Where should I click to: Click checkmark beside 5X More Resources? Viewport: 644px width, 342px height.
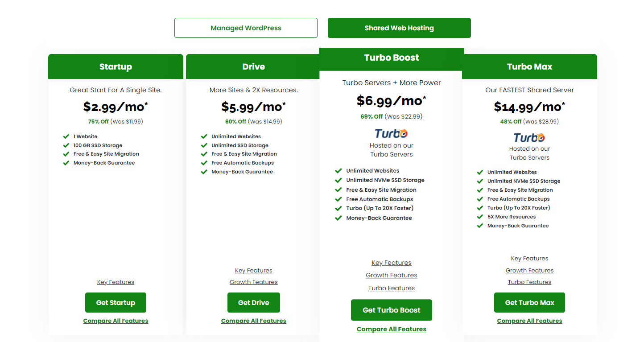480,217
